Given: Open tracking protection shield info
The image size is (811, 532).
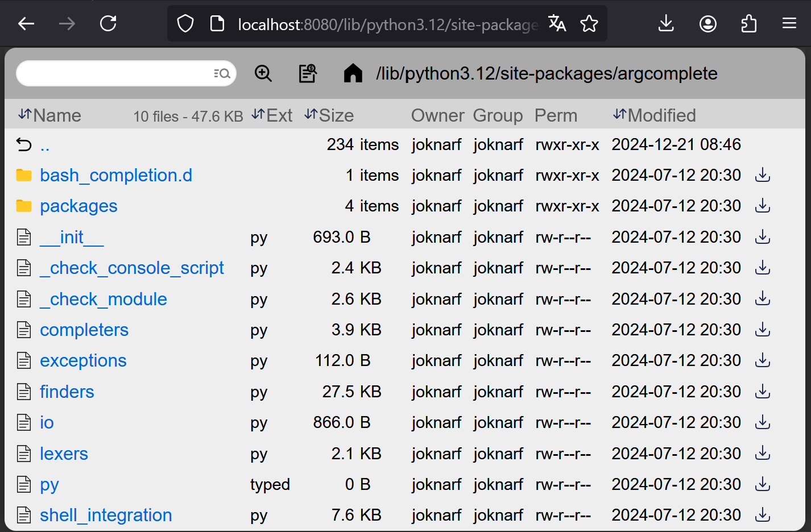Looking at the screenshot, I should [185, 24].
